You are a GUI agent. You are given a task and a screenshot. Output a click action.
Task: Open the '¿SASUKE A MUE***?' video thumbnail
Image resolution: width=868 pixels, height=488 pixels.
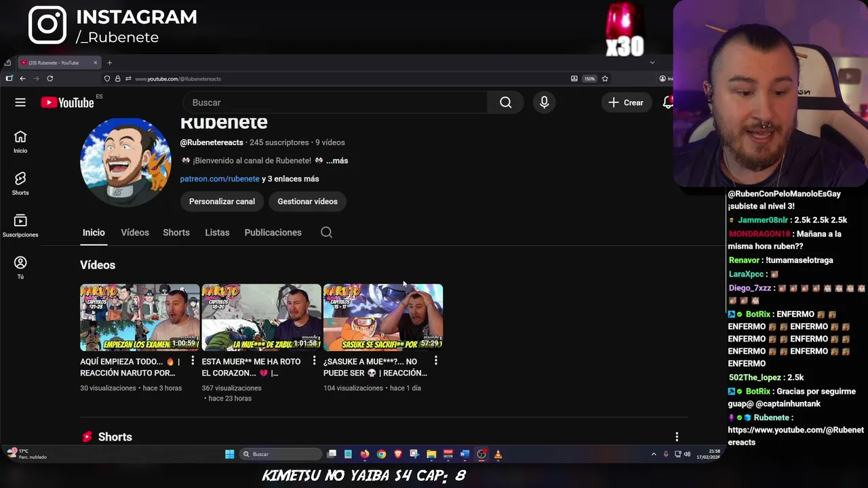click(x=383, y=317)
